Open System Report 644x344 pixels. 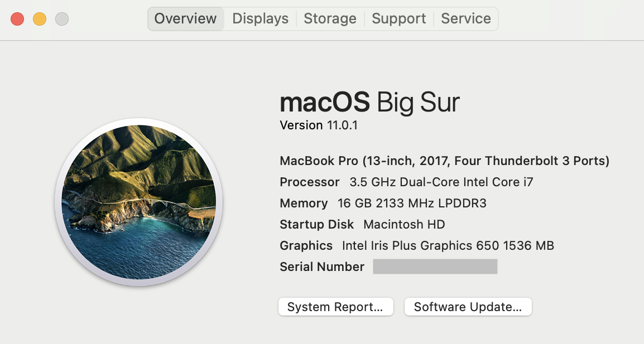pos(335,307)
